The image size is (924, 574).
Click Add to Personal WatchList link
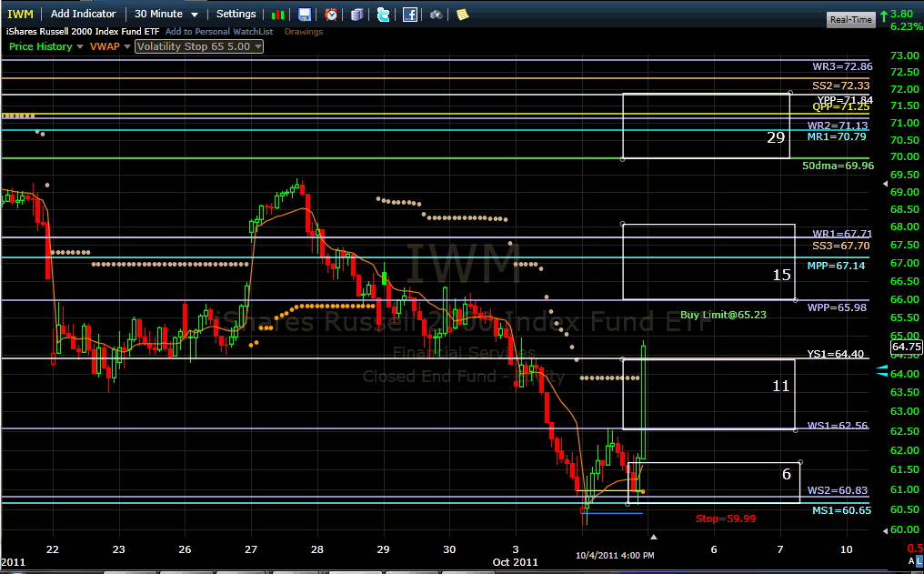[x=219, y=31]
